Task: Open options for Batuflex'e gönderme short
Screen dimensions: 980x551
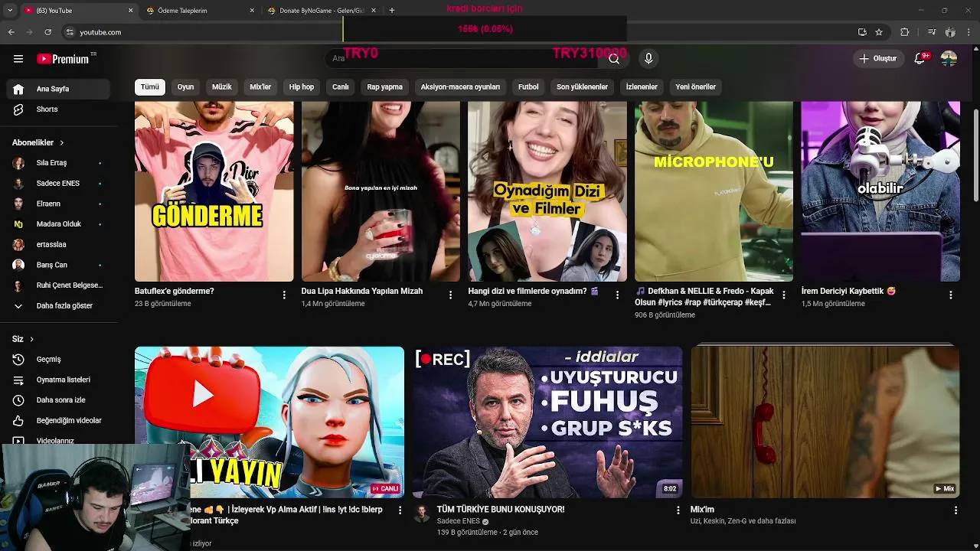Action: 284,295
